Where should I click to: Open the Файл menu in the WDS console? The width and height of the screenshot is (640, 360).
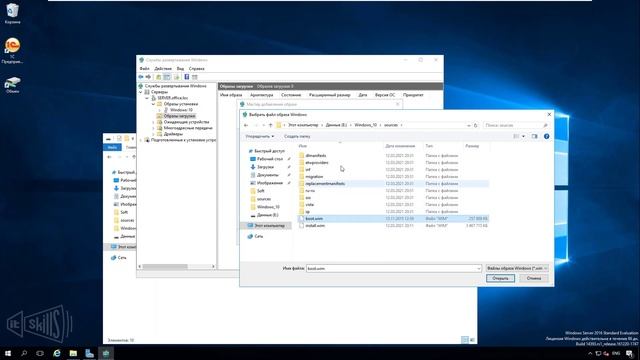144,69
